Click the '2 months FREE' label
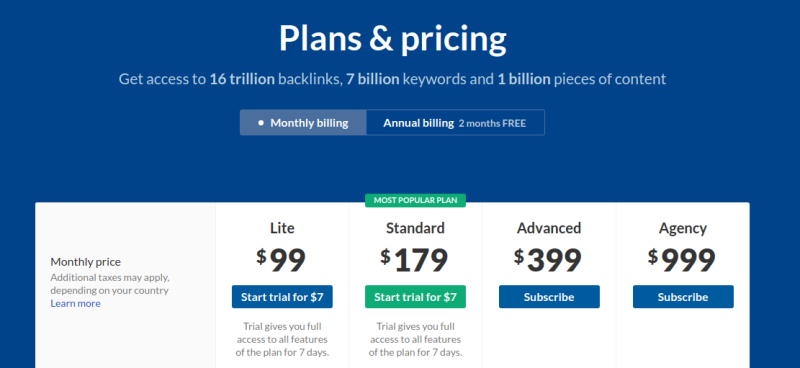Image resolution: width=800 pixels, height=368 pixels. tap(492, 124)
